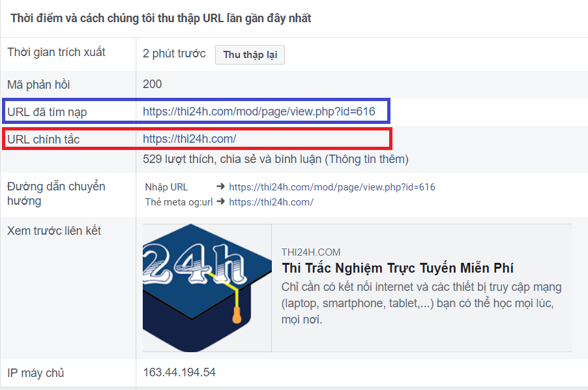This screenshot has height=390, width=588.
Task: Open the og:url meta tag redirect link
Action: click(x=271, y=202)
